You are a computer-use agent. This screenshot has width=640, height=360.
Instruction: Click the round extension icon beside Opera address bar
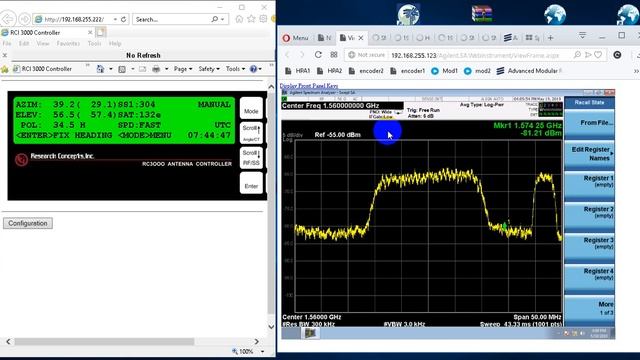(617, 55)
